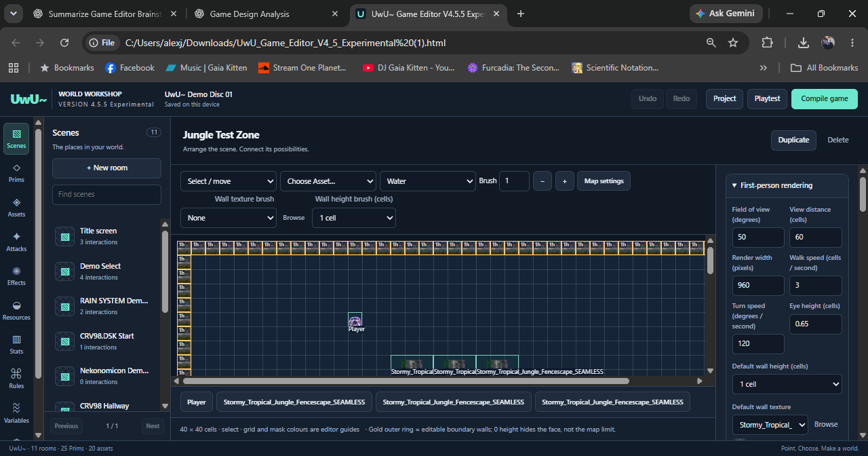868x456 pixels.
Task: Click the View distance input
Action: pos(816,237)
